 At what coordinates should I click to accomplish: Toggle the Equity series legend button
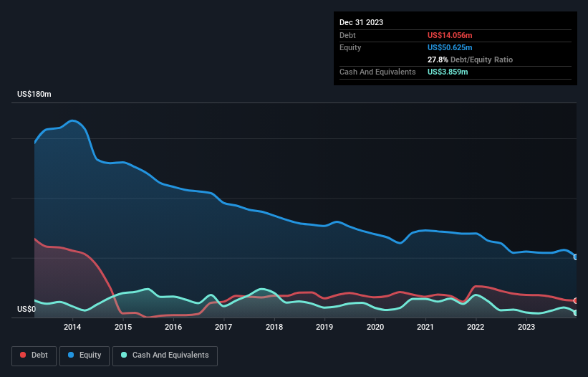[x=85, y=355]
